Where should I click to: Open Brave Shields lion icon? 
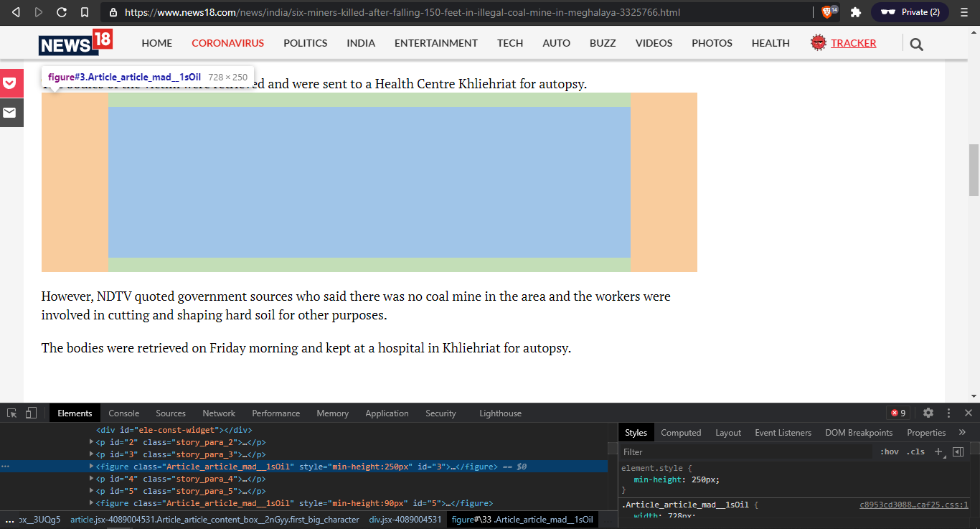pos(828,12)
